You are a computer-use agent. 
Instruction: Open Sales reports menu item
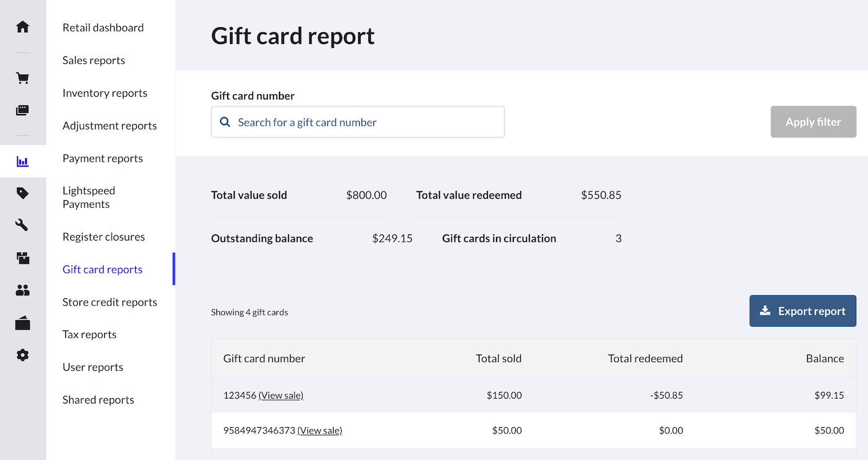[x=94, y=60]
